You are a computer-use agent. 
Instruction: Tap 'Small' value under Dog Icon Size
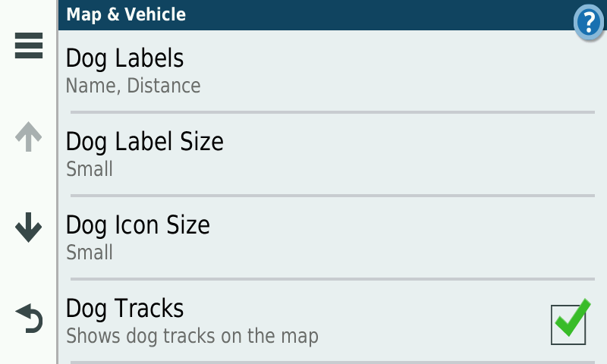pyautogui.click(x=90, y=253)
